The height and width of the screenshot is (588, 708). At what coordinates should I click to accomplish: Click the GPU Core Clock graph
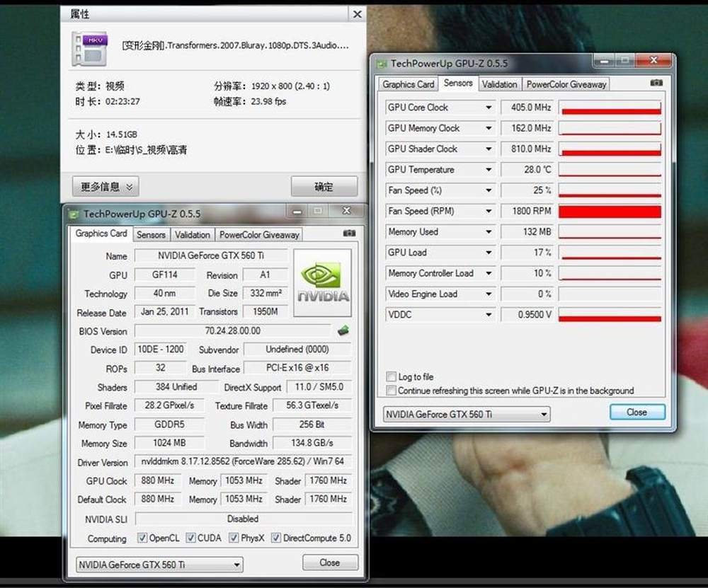610,108
